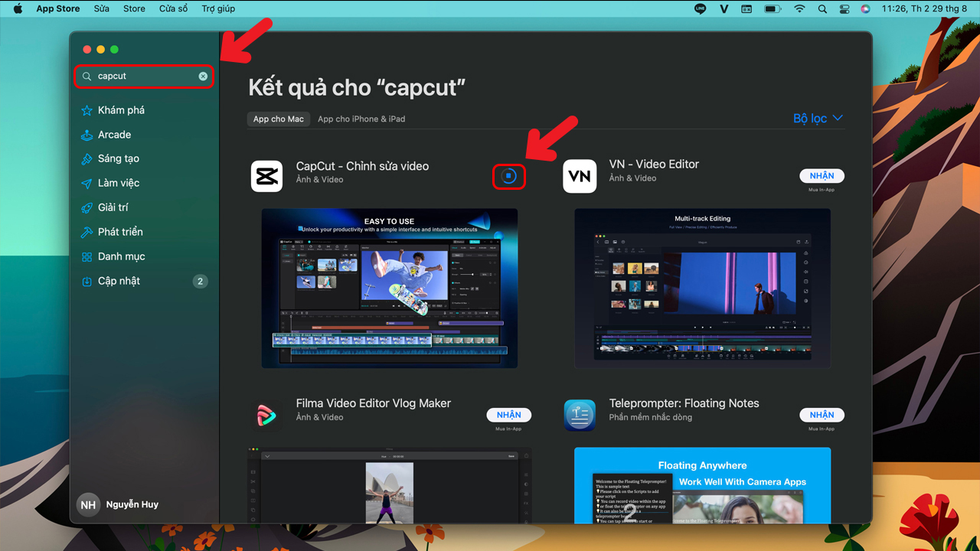
Task: Click the Mua In-App label under VN
Action: pyautogui.click(x=822, y=190)
